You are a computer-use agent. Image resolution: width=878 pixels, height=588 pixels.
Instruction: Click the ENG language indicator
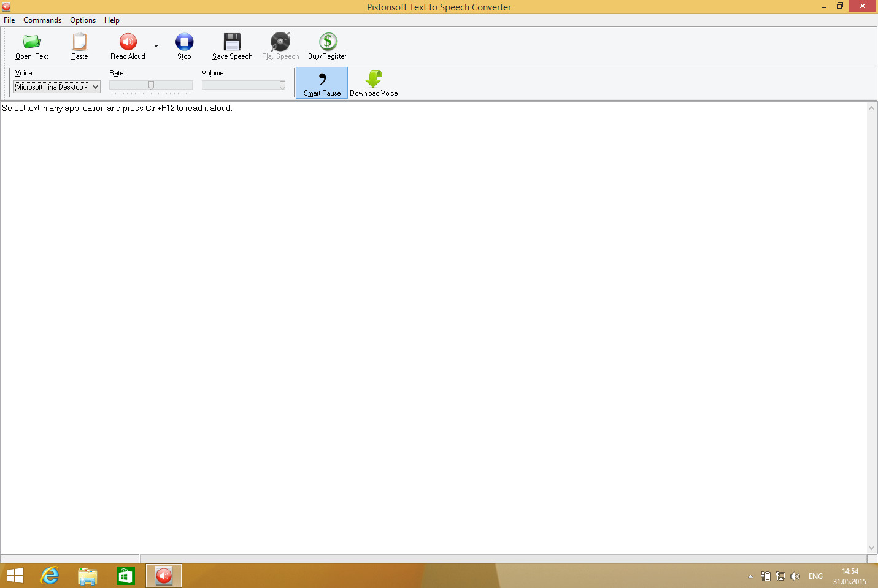tap(815, 576)
